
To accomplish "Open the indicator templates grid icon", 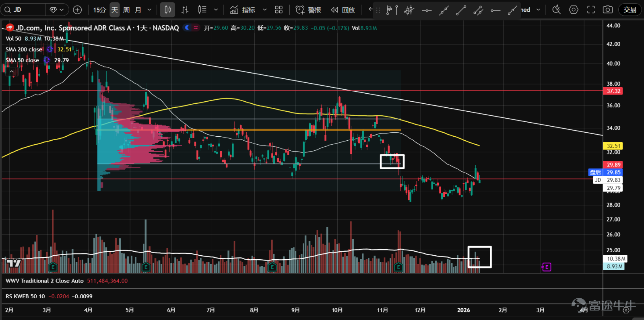I will (279, 10).
